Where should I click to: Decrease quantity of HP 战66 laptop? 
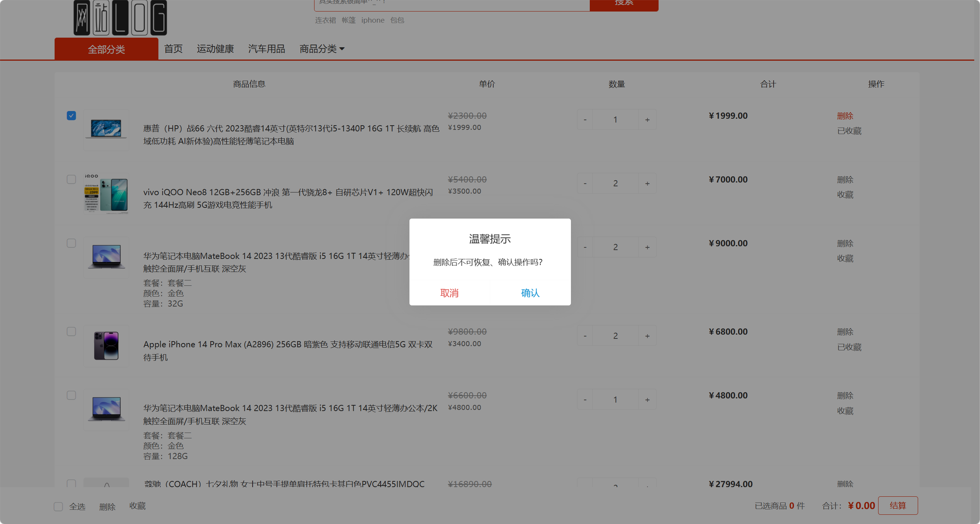click(x=585, y=120)
